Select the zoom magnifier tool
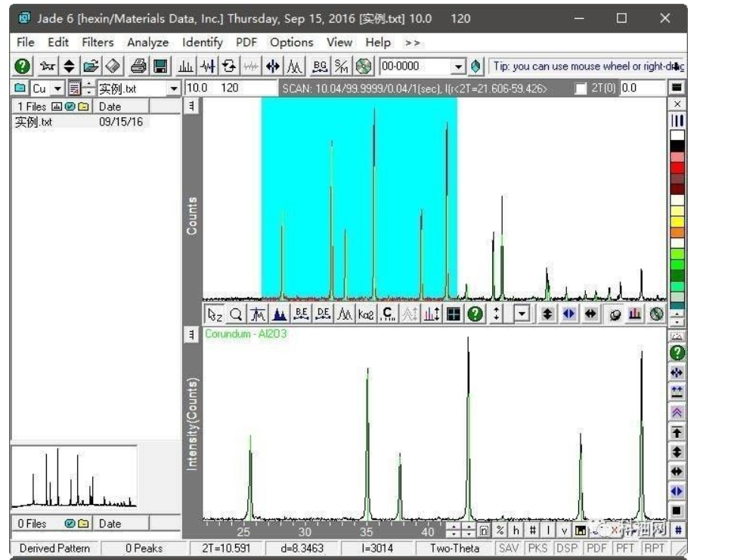Image resolution: width=734 pixels, height=560 pixels. 236,314
